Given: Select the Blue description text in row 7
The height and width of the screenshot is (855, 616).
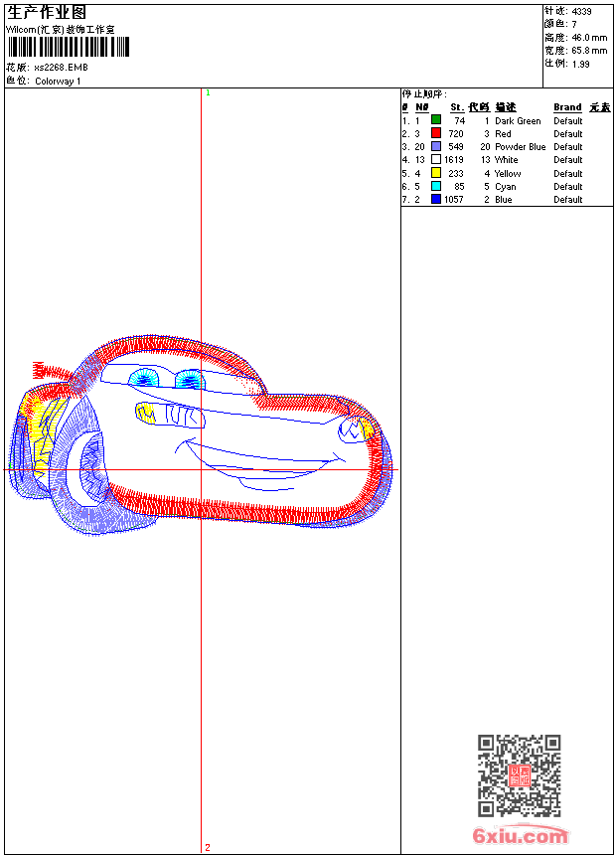Looking at the screenshot, I should point(503,200).
